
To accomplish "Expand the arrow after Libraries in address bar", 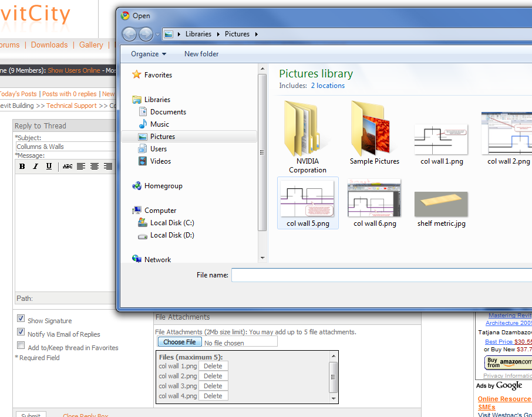I will click(x=218, y=34).
